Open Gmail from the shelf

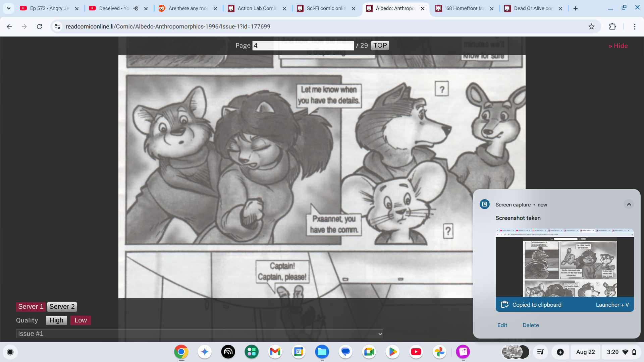tap(275, 352)
